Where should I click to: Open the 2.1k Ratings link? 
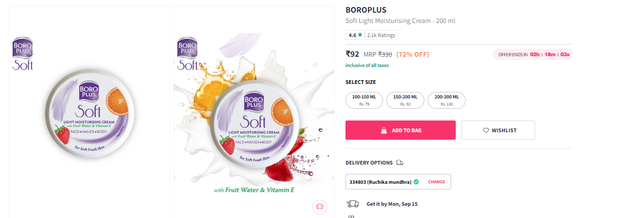[381, 35]
